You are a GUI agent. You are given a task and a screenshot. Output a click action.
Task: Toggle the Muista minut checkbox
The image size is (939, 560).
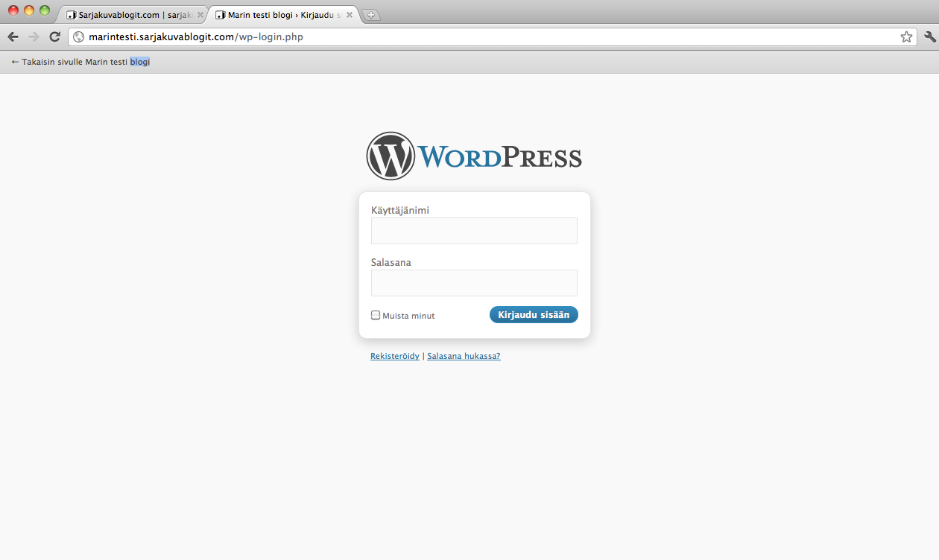pos(376,315)
